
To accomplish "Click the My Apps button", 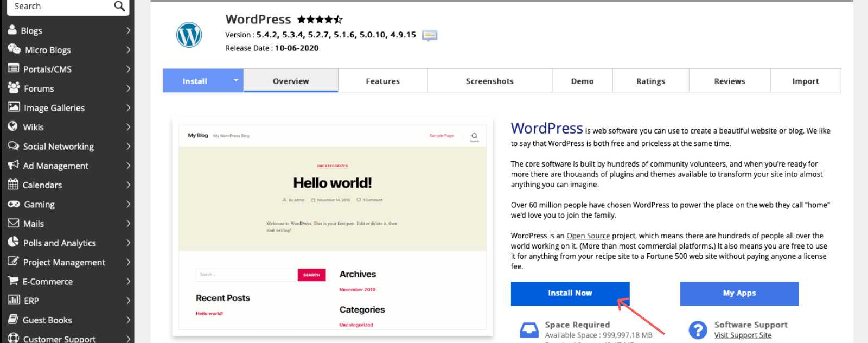I will click(739, 293).
